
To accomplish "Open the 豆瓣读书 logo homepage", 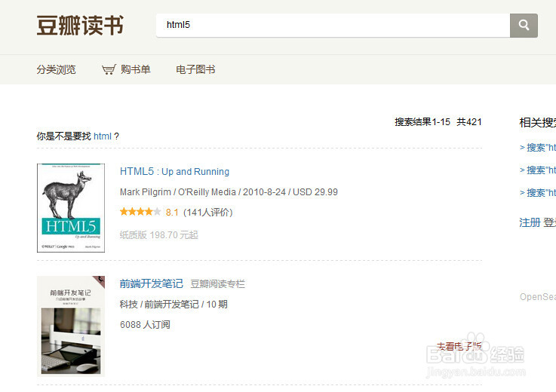I will (x=80, y=25).
